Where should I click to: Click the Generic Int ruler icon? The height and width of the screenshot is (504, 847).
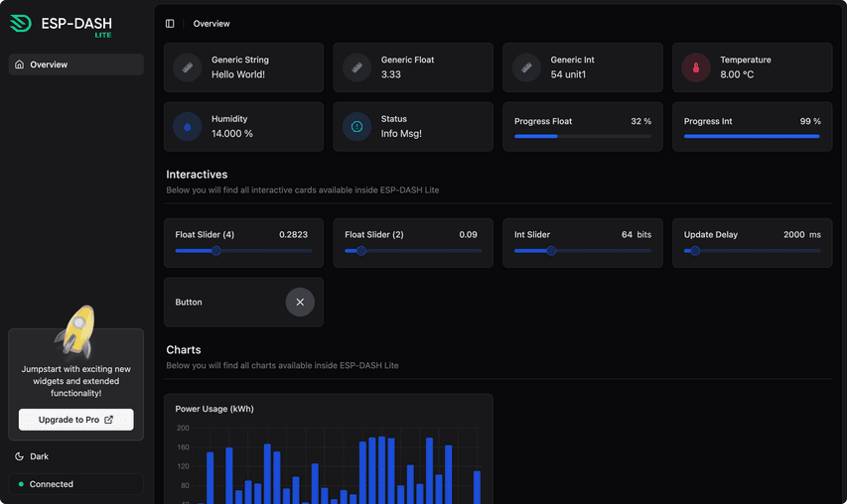[x=527, y=67]
